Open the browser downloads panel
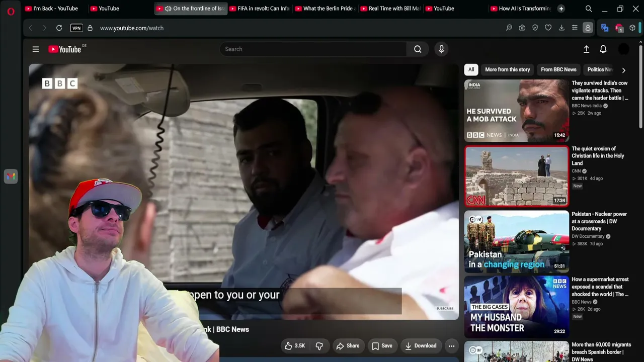The width and height of the screenshot is (644, 362). [x=561, y=28]
